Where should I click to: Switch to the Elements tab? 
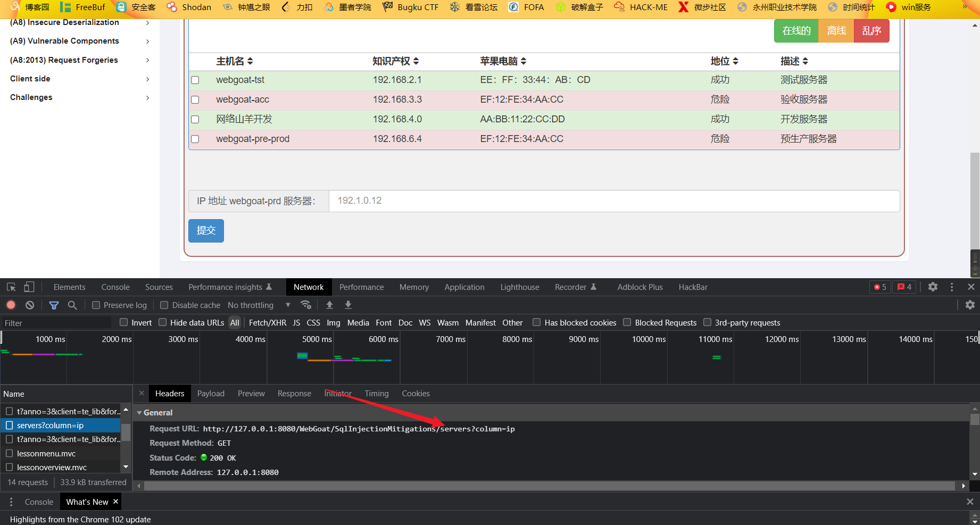coord(69,287)
